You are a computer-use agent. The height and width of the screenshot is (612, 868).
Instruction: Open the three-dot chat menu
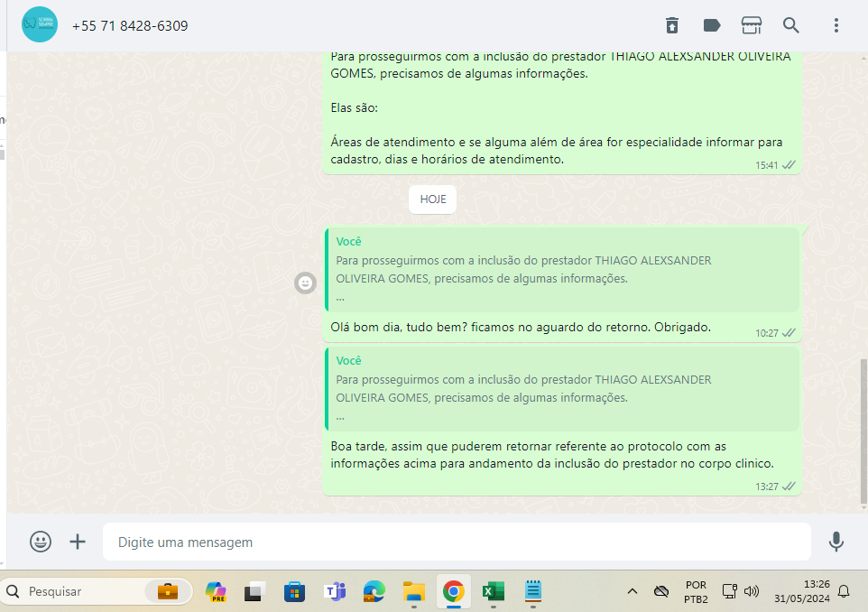(x=836, y=25)
